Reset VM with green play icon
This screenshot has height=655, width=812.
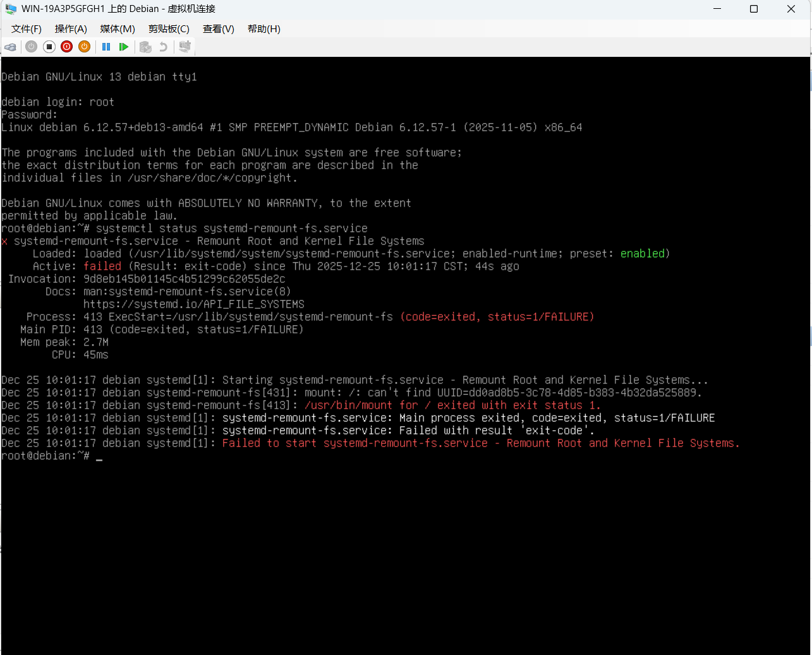[124, 47]
